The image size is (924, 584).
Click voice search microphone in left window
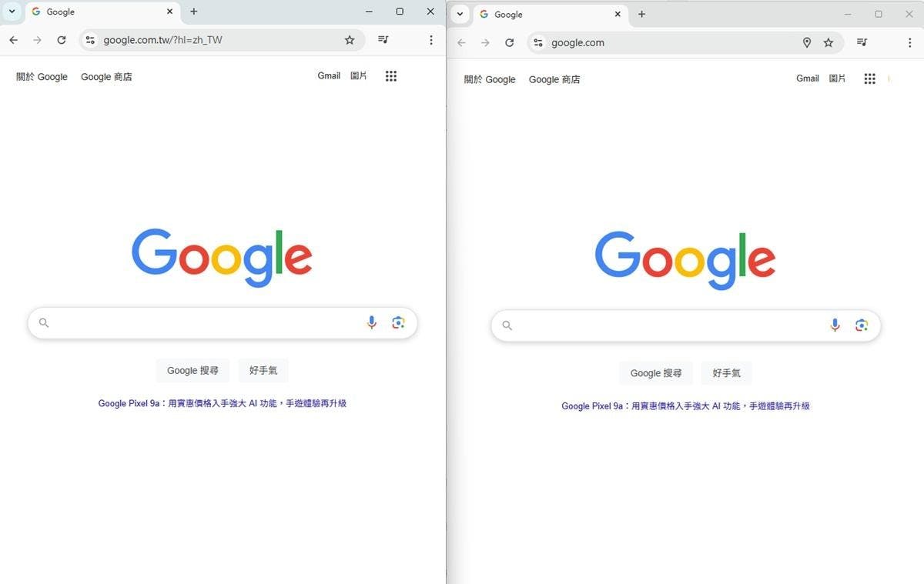[372, 322]
